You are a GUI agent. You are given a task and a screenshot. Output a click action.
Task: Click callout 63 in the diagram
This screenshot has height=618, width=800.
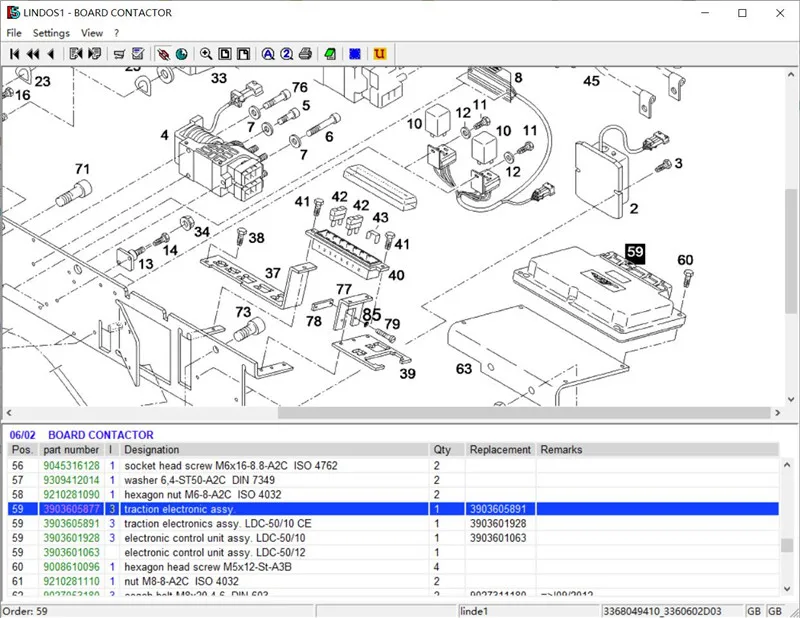click(464, 369)
